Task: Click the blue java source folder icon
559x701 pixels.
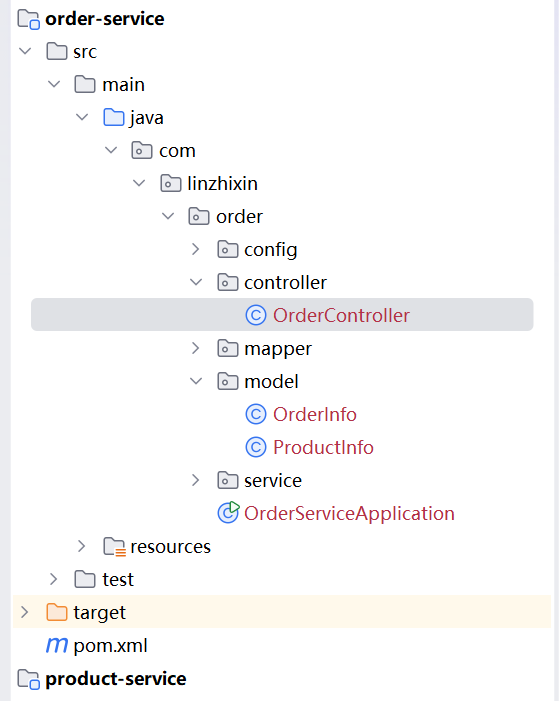Action: [x=114, y=117]
